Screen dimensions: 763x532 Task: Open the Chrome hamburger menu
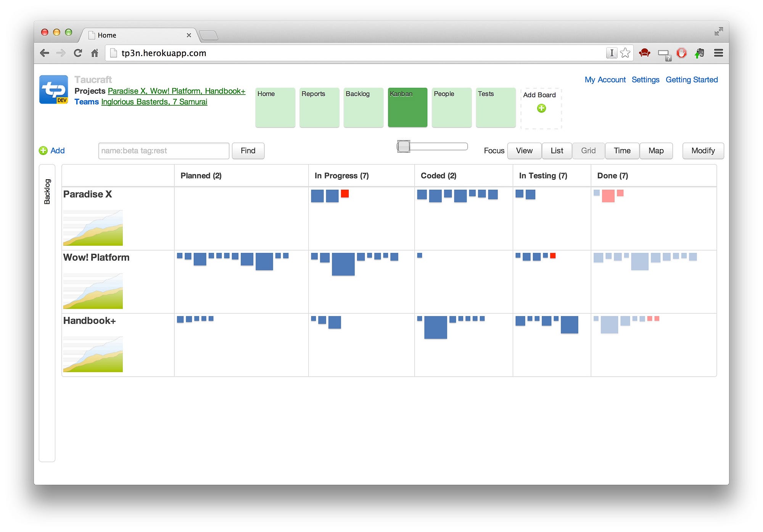tap(718, 53)
